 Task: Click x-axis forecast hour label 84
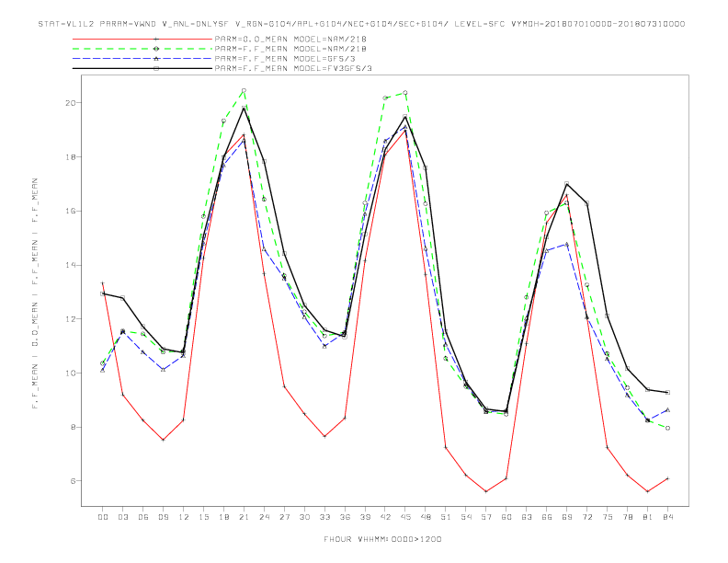coord(667,517)
